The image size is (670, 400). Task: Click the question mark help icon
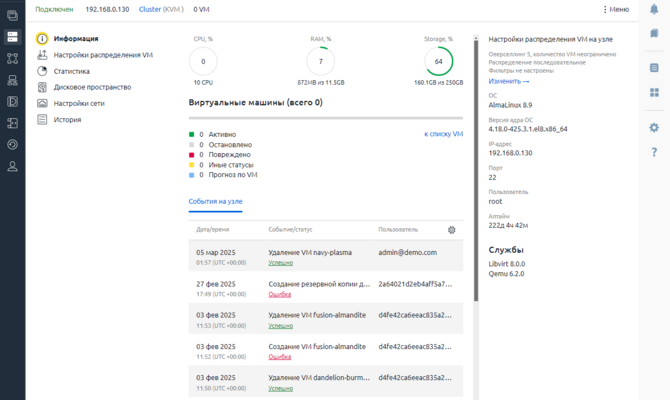point(654,152)
